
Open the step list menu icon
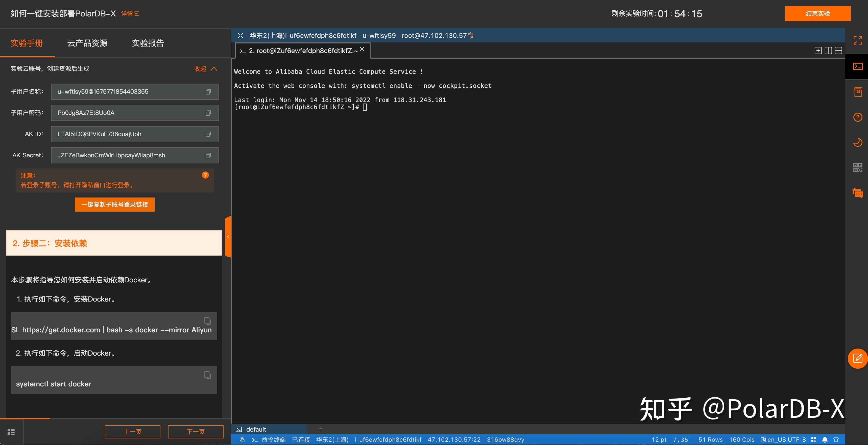(11, 432)
